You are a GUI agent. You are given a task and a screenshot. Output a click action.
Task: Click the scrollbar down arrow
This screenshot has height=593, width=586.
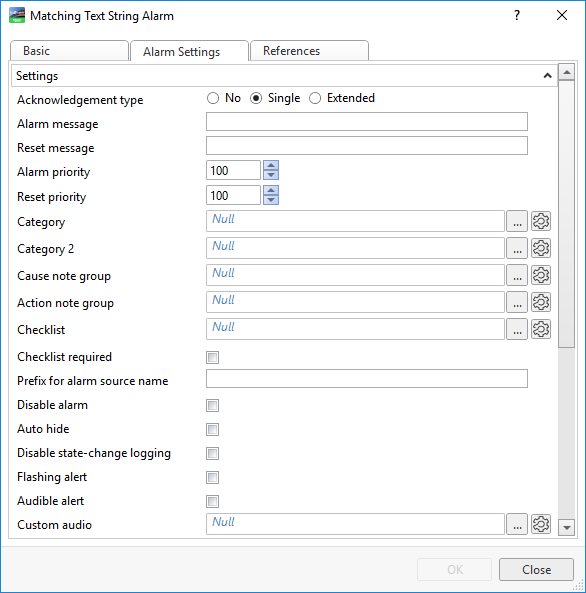(567, 527)
